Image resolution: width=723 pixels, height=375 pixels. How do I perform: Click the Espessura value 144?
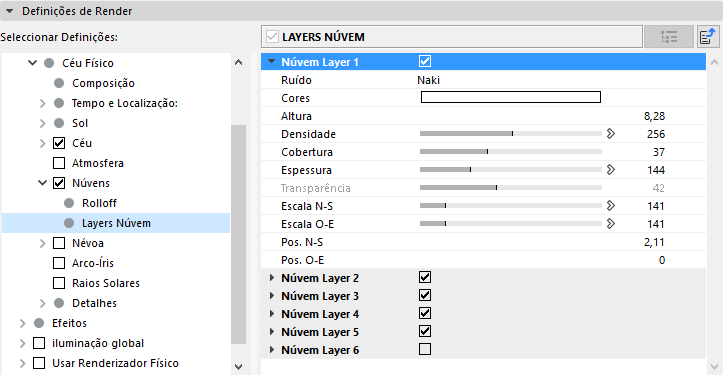click(x=656, y=170)
